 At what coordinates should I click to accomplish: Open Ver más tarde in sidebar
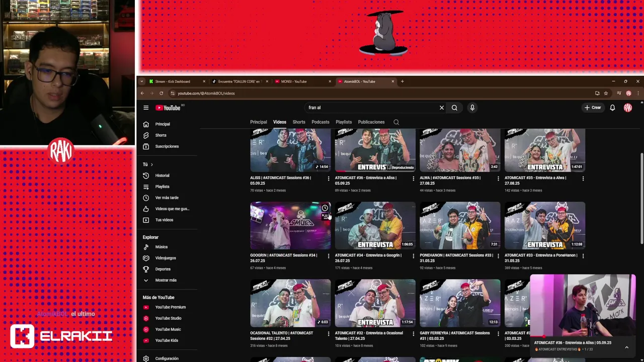166,198
